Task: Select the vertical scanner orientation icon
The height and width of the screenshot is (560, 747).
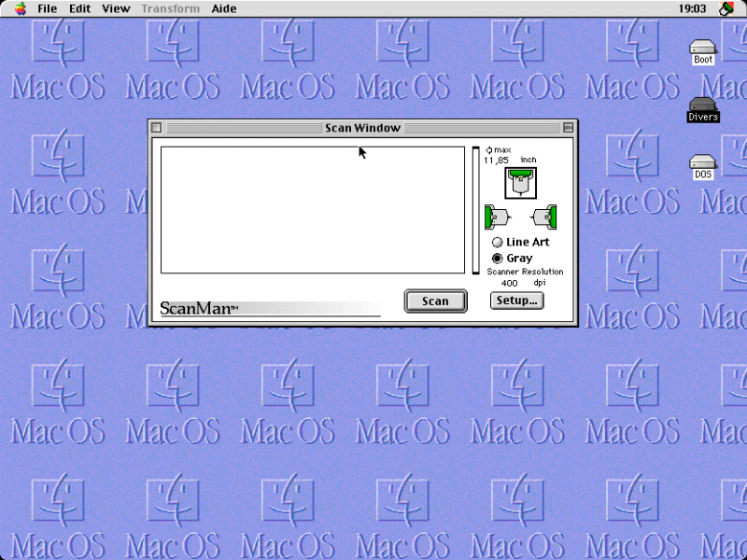Action: coord(520,184)
